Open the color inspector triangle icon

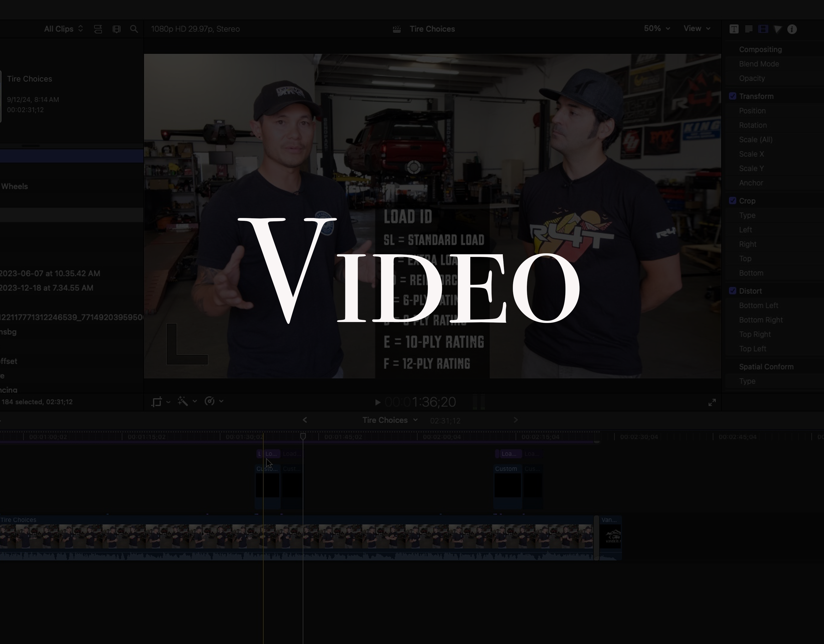[x=778, y=29]
